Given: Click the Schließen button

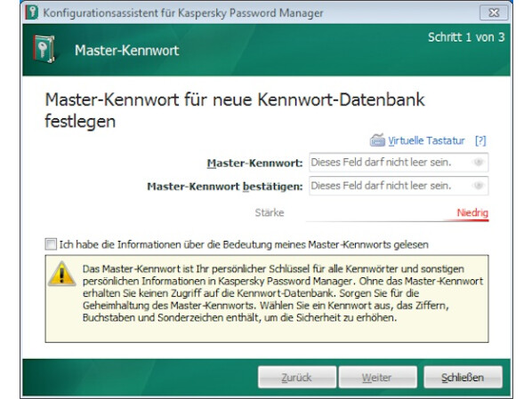Looking at the screenshot, I should (x=463, y=377).
